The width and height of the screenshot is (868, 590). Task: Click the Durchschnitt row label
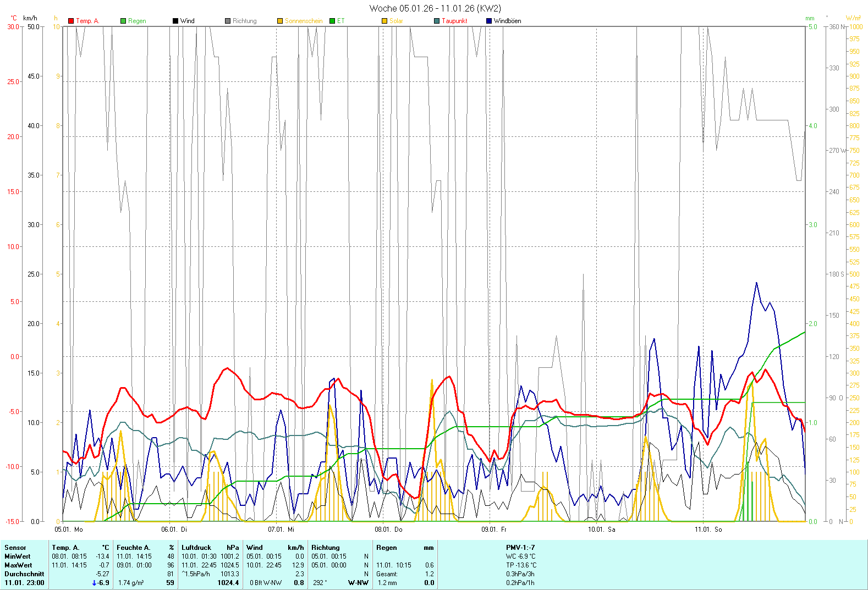(x=24, y=574)
